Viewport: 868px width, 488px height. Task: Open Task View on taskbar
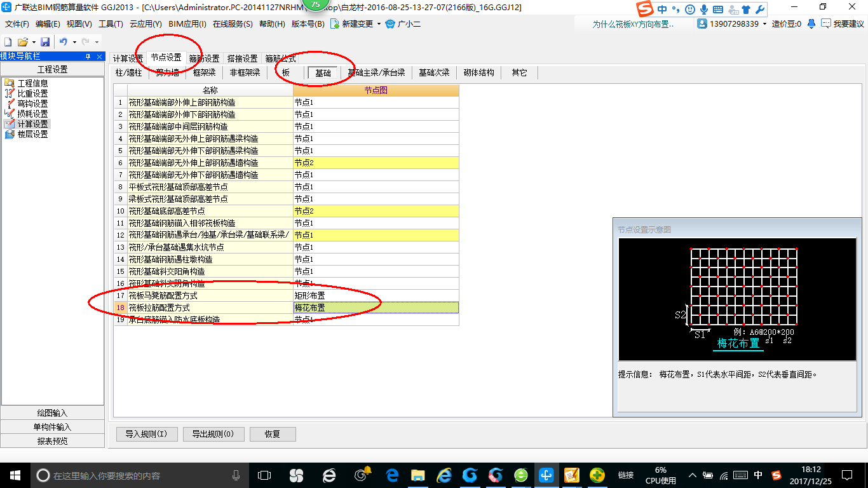264,475
